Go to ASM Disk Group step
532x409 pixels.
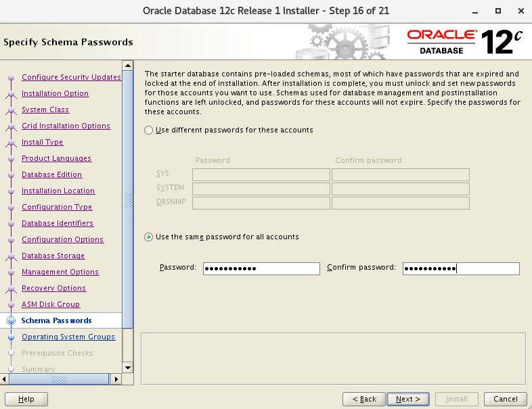click(51, 304)
